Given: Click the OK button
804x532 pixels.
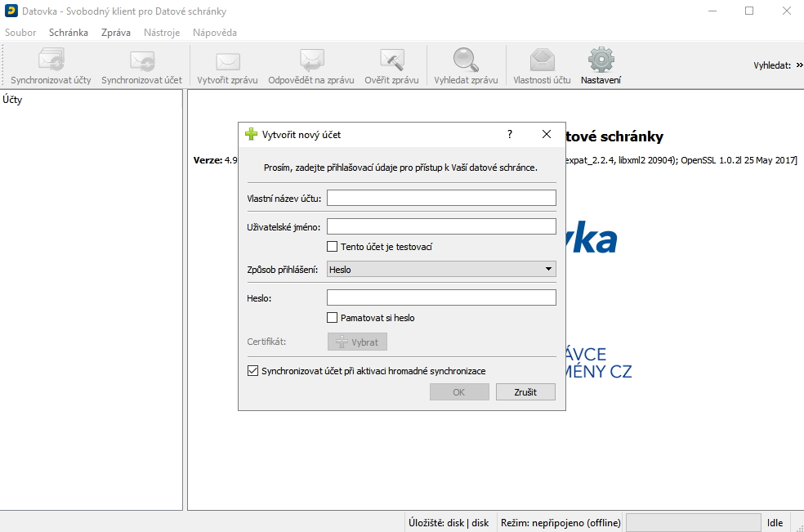Looking at the screenshot, I should point(459,392).
